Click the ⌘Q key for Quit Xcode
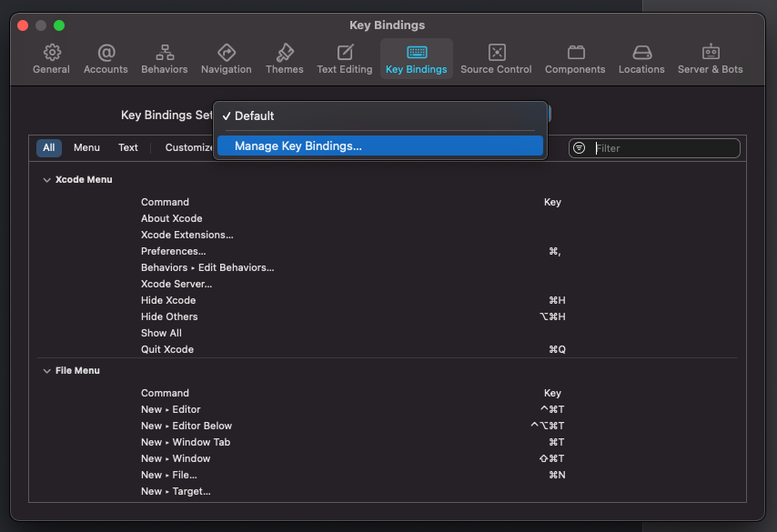777x532 pixels. [x=557, y=349]
